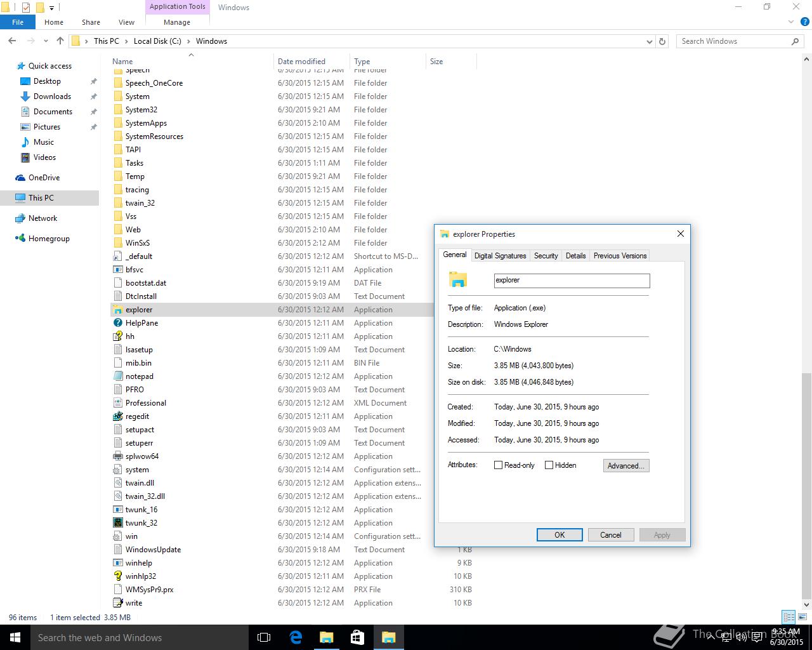Click the hh application icon
This screenshot has height=650, width=812.
coord(117,336)
